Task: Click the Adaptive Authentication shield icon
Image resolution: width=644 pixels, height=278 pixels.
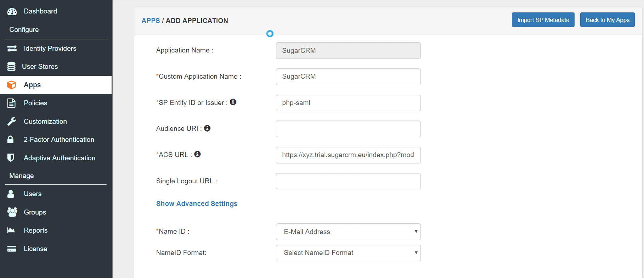Action: click(x=11, y=157)
